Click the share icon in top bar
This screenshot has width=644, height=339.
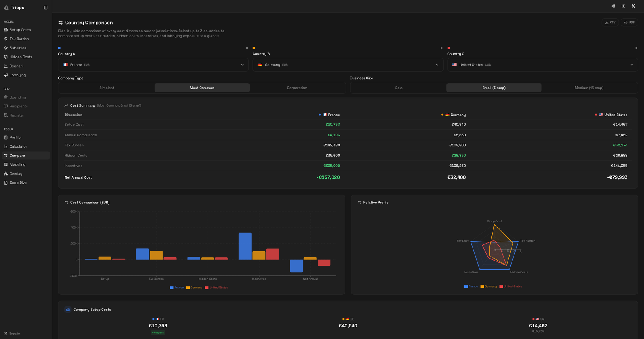(613, 6)
